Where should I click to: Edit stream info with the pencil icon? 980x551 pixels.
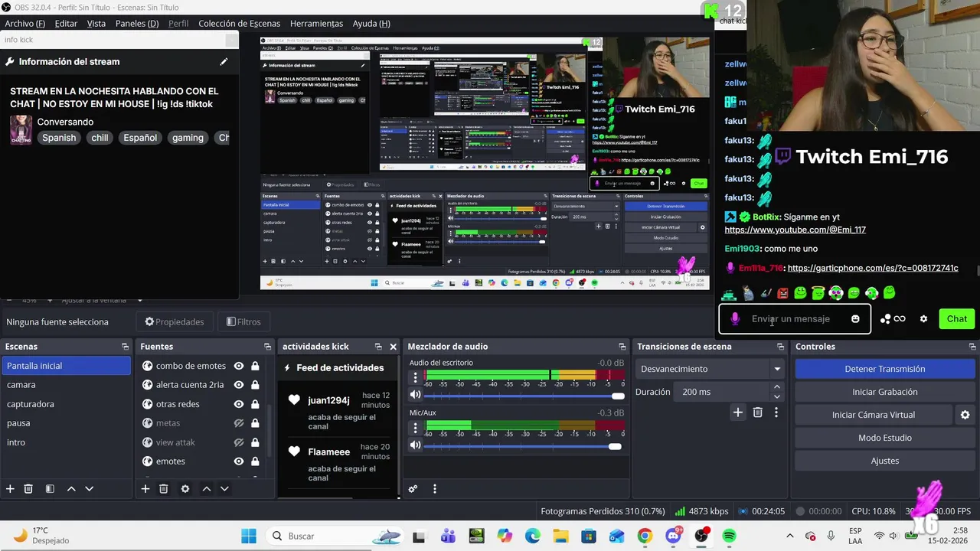click(x=224, y=61)
